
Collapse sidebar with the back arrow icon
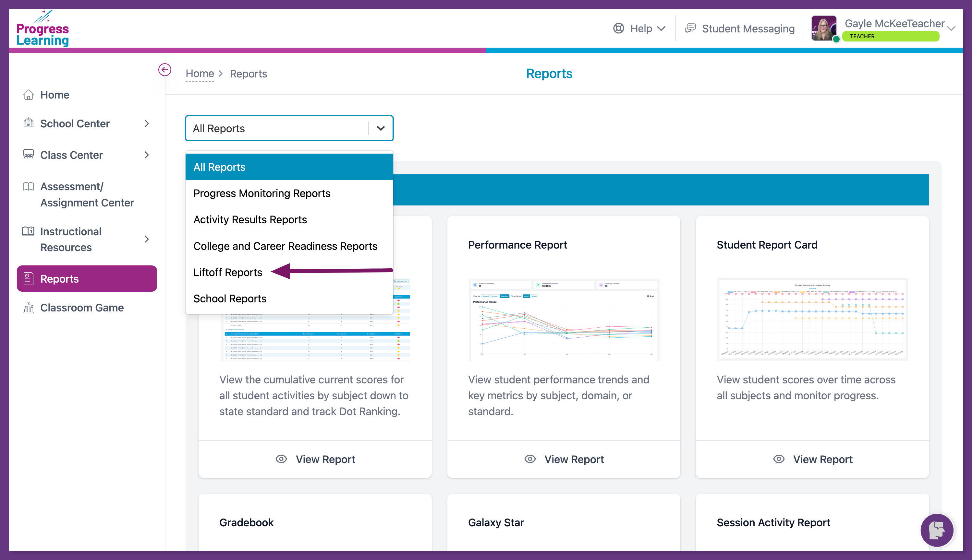click(x=165, y=70)
